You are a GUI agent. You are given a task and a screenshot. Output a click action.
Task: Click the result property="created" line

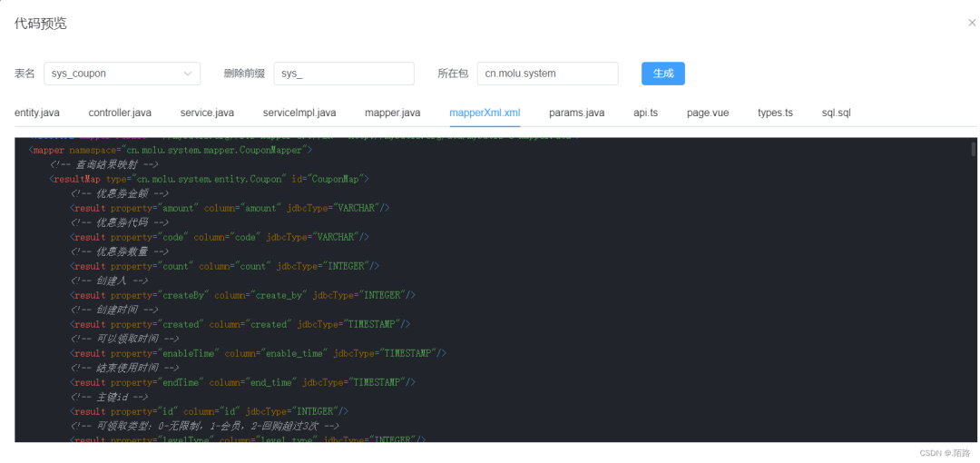(x=240, y=324)
